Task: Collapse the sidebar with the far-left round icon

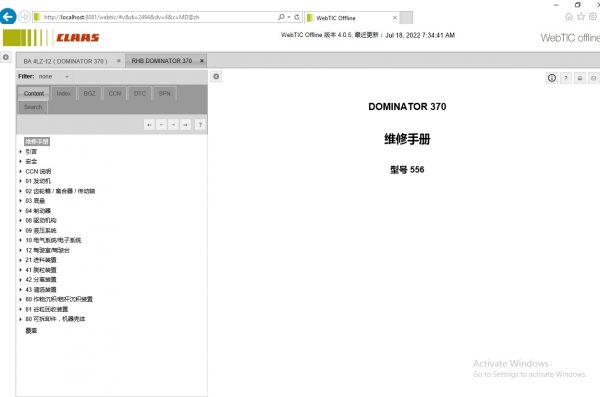Action: click(x=6, y=57)
